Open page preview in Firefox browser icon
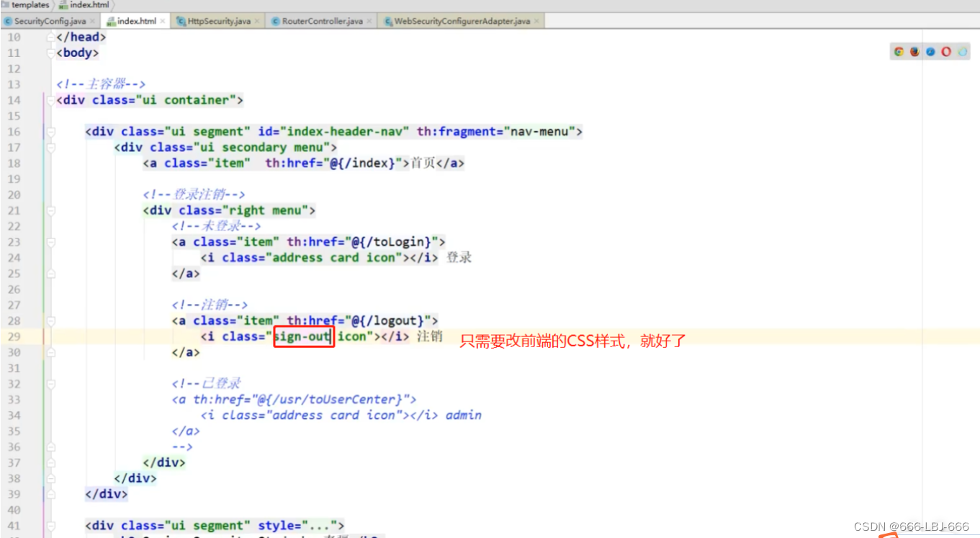The width and height of the screenshot is (980, 538). tap(914, 52)
